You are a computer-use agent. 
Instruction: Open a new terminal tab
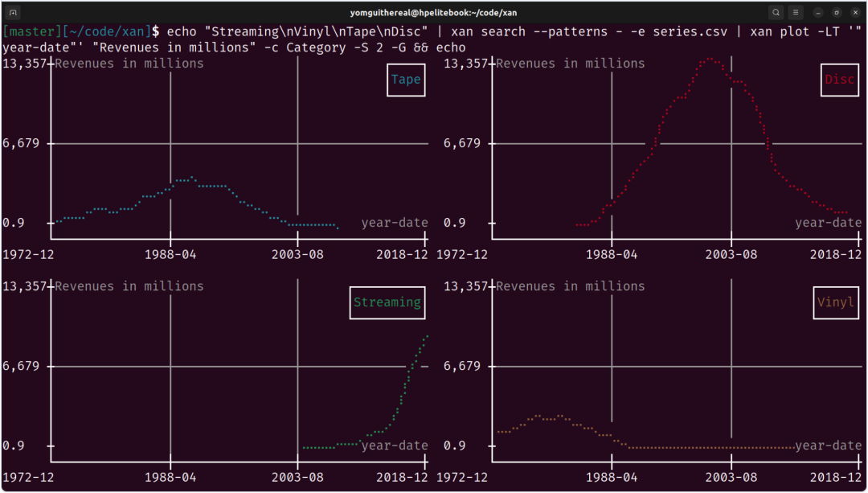click(x=14, y=13)
